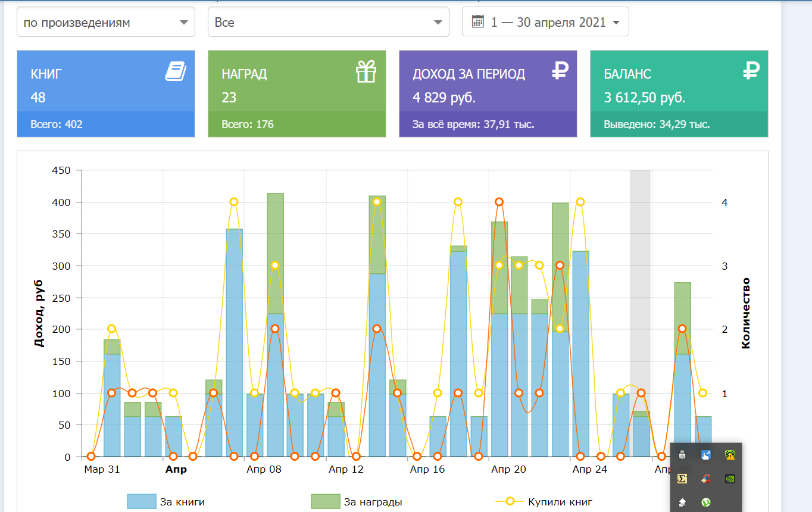Click the ruble icon on ДОХОД ЗА ПЕРИОД card

coord(560,72)
